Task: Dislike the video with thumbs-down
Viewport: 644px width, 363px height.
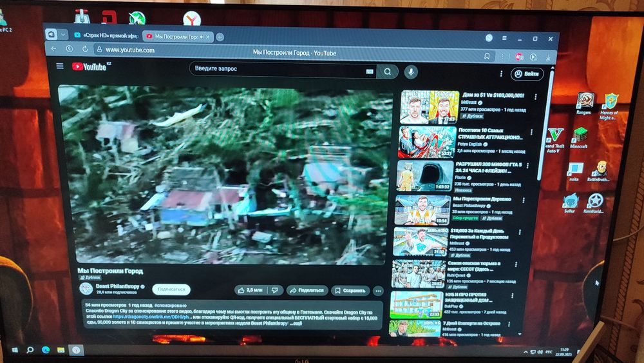Action: (275, 290)
